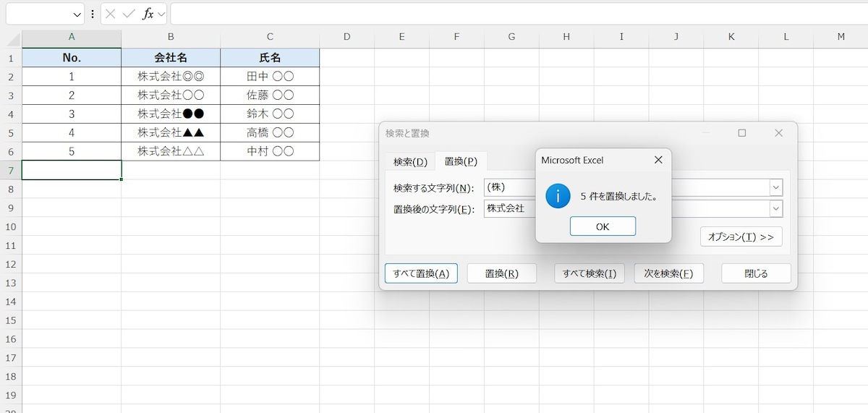Click the three-dot handle beside Name Box
This screenshot has width=868, height=413.
pyautogui.click(x=93, y=14)
